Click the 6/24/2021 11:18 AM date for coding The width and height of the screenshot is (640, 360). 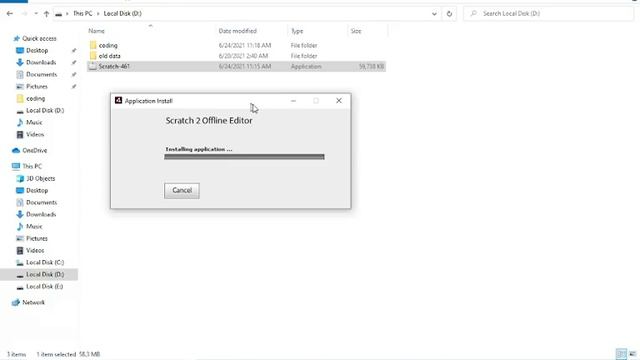click(x=245, y=45)
